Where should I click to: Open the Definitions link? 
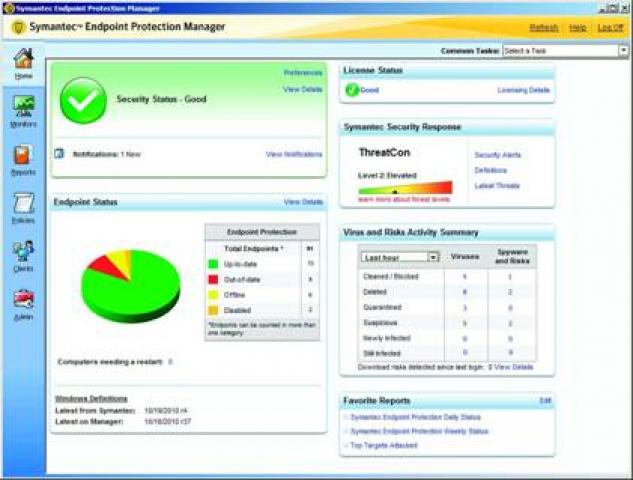[x=490, y=170]
